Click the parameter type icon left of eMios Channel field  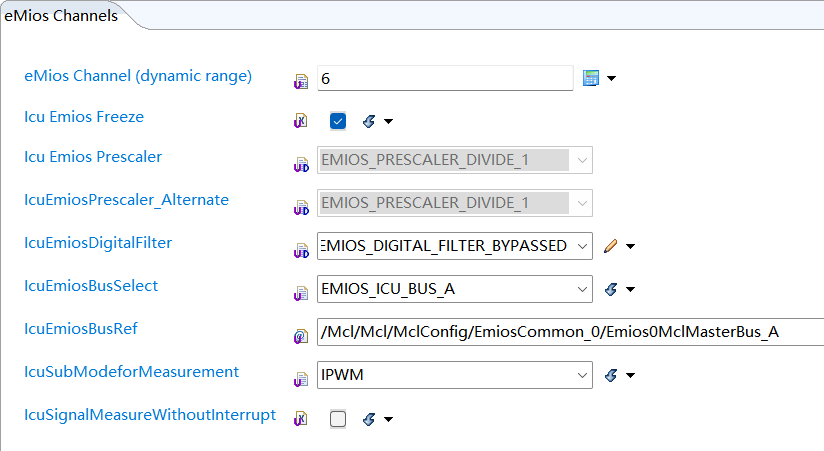click(300, 79)
